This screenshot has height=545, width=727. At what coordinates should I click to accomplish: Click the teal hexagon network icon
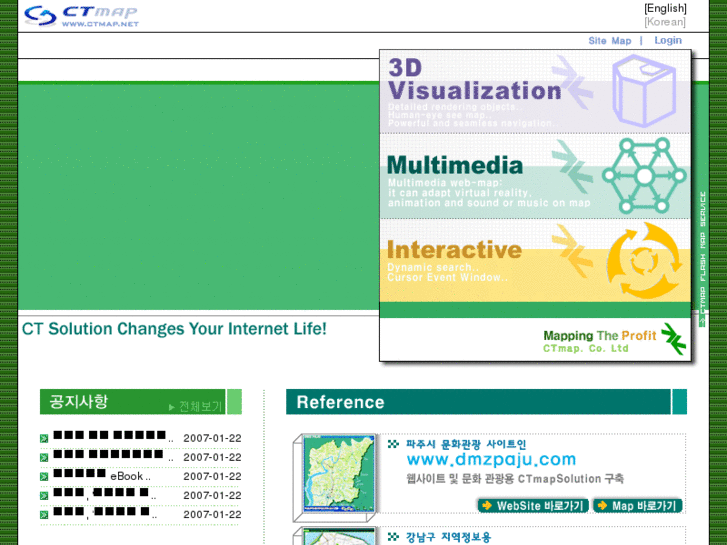(644, 176)
